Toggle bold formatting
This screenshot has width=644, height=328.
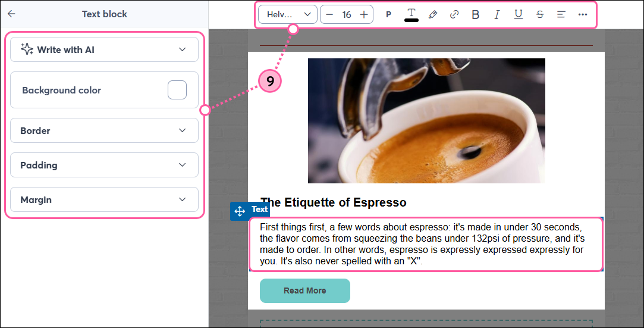pyautogui.click(x=475, y=14)
